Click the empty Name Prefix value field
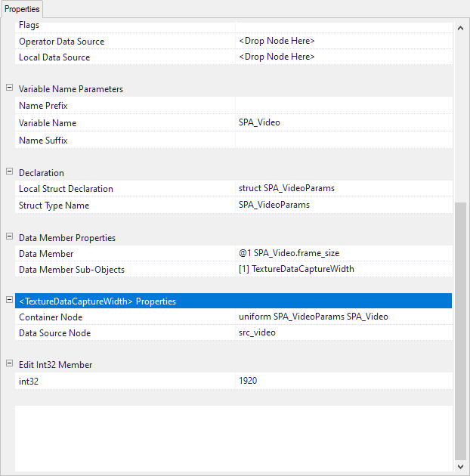This screenshot has height=476, width=470. click(344, 106)
